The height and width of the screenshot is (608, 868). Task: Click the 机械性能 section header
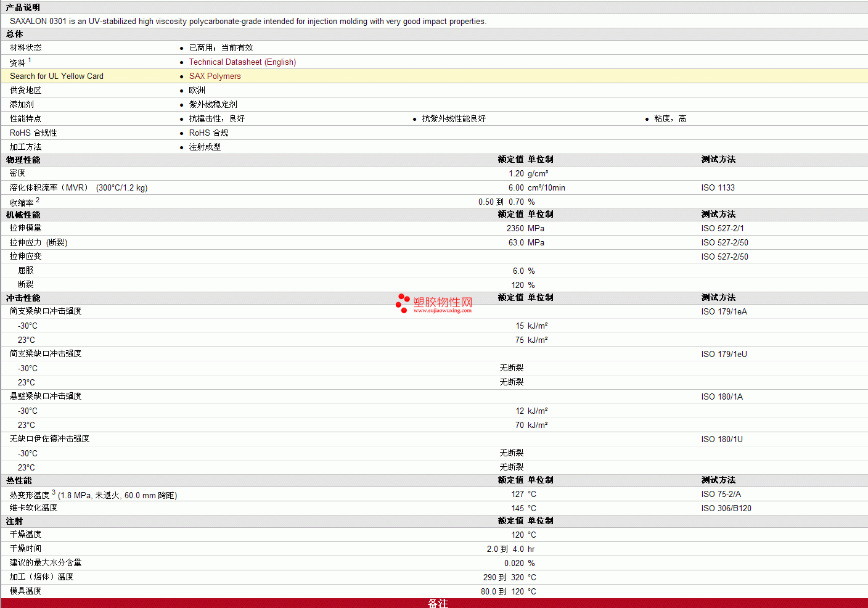[23, 215]
